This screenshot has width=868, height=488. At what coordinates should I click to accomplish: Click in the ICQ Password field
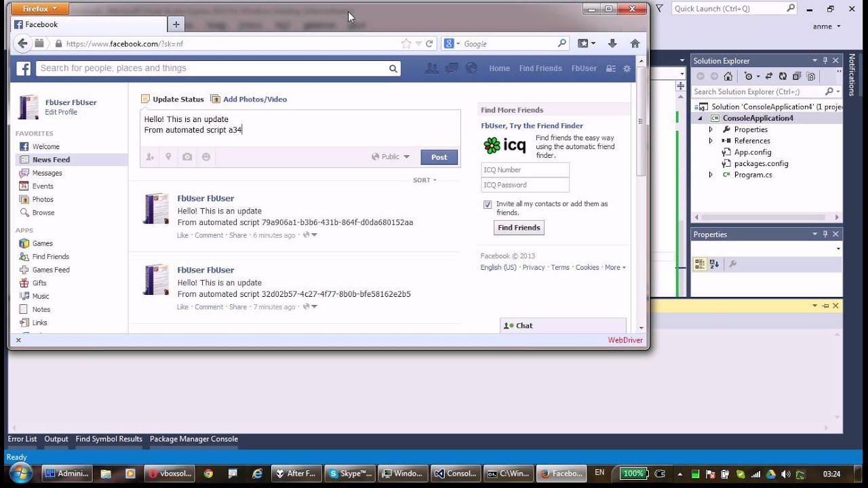525,185
